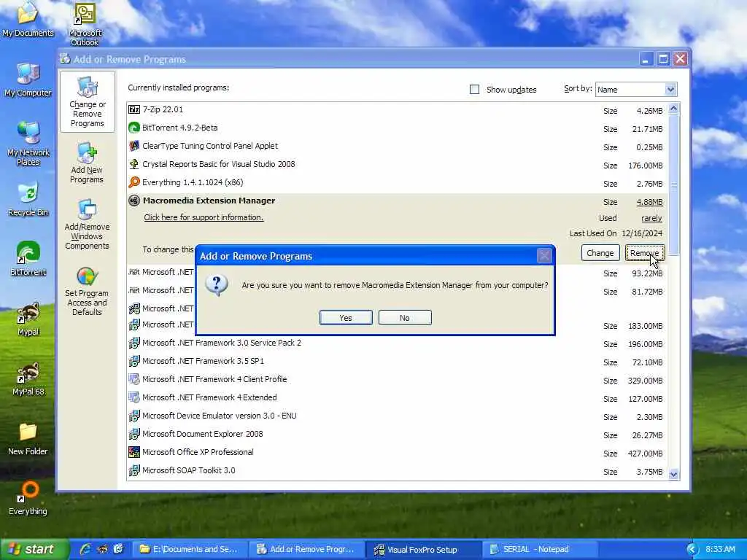Cancel removal by clicking No
The image size is (747, 560).
[x=405, y=318]
